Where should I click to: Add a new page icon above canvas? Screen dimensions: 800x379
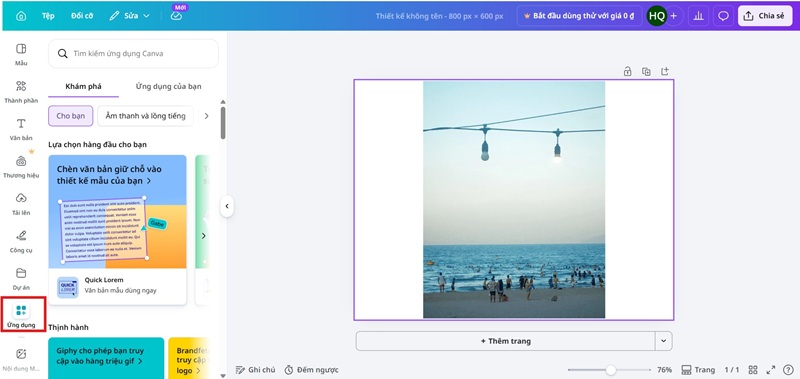[x=665, y=71]
